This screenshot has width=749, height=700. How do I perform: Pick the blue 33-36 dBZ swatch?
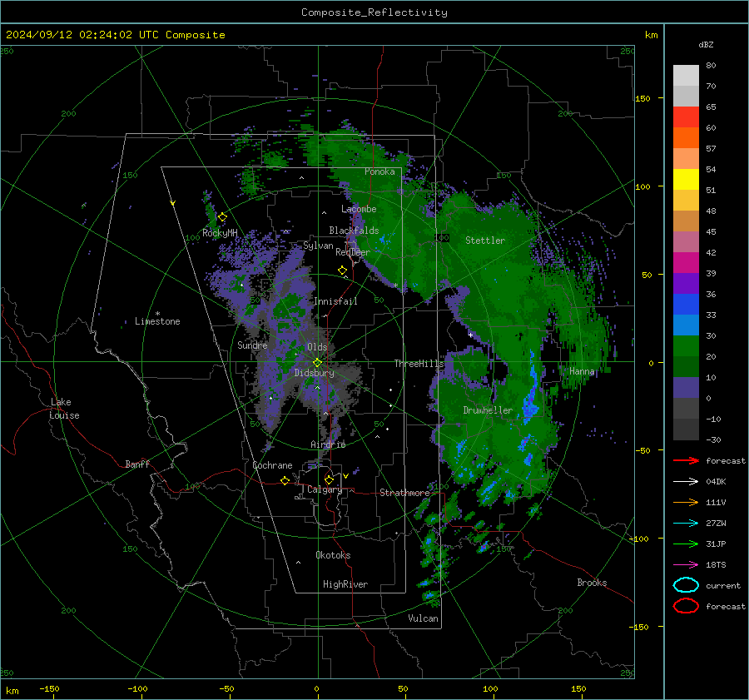point(686,304)
